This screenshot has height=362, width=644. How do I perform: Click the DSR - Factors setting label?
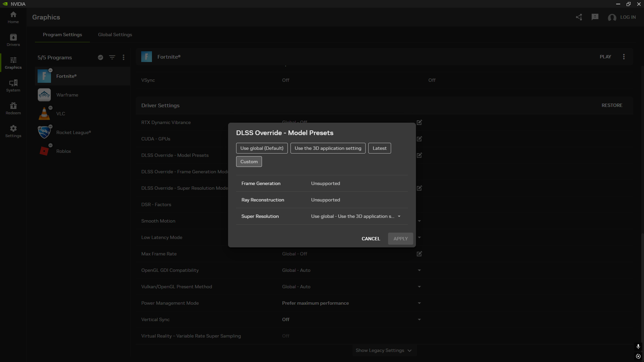point(156,204)
